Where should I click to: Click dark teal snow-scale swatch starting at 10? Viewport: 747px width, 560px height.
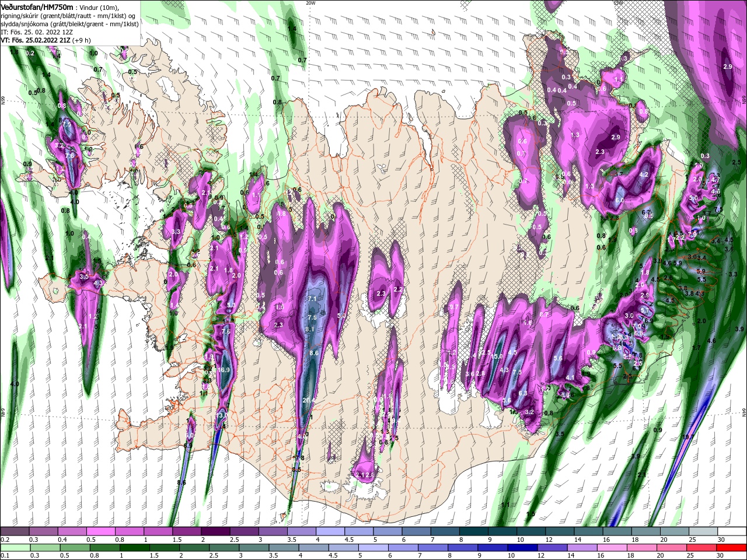(531, 531)
